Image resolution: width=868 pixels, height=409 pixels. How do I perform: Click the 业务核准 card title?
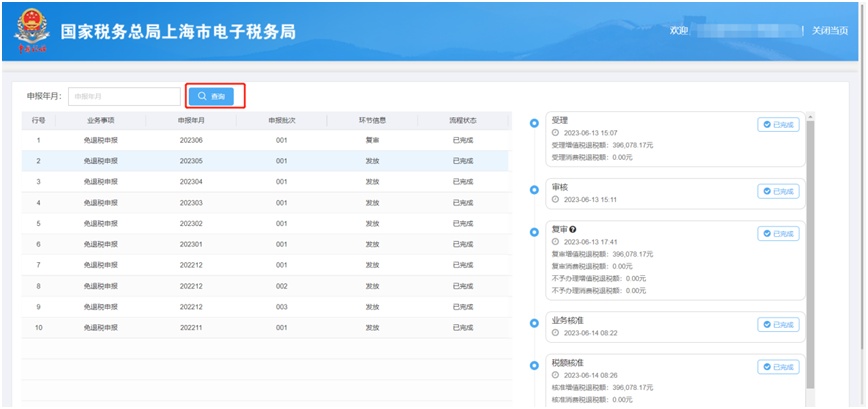567,320
